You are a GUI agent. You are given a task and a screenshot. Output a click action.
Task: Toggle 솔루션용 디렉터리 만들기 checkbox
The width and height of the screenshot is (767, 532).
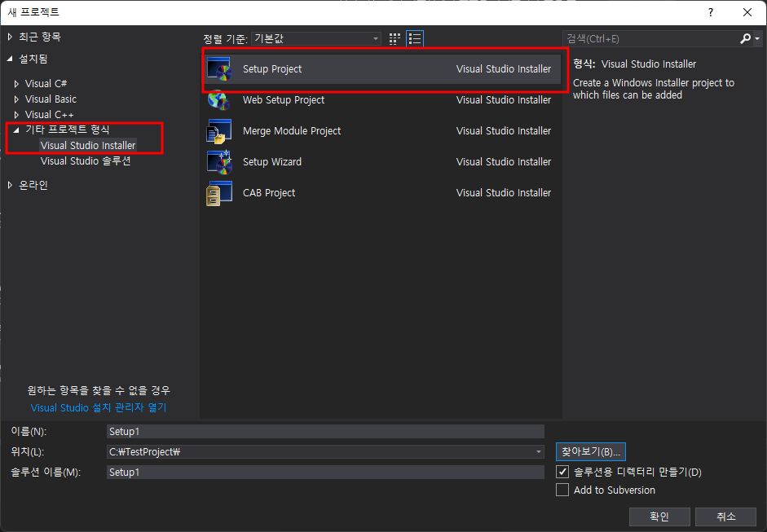tap(562, 472)
